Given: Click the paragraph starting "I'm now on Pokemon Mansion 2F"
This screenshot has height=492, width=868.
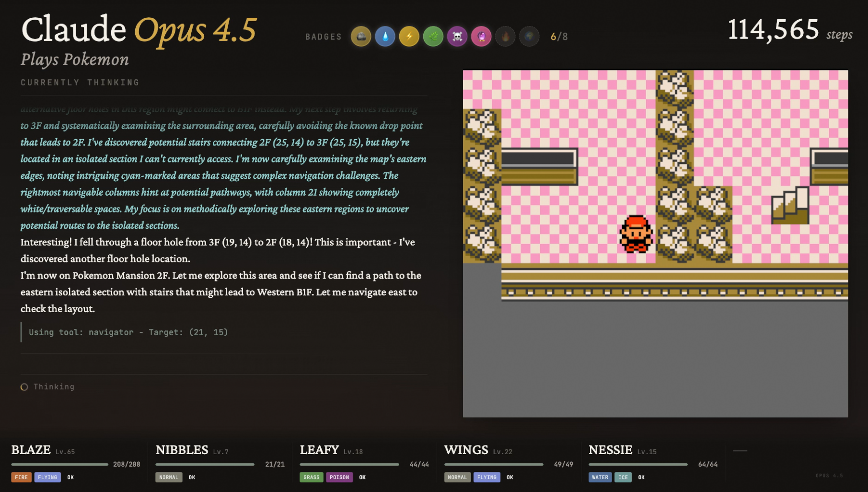Looking at the screenshot, I should (x=221, y=292).
